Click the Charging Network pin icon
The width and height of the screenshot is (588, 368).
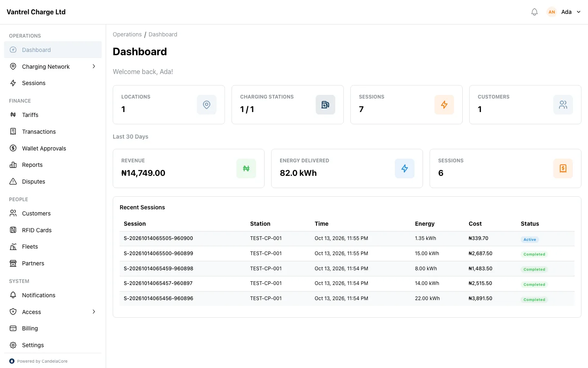coord(13,67)
